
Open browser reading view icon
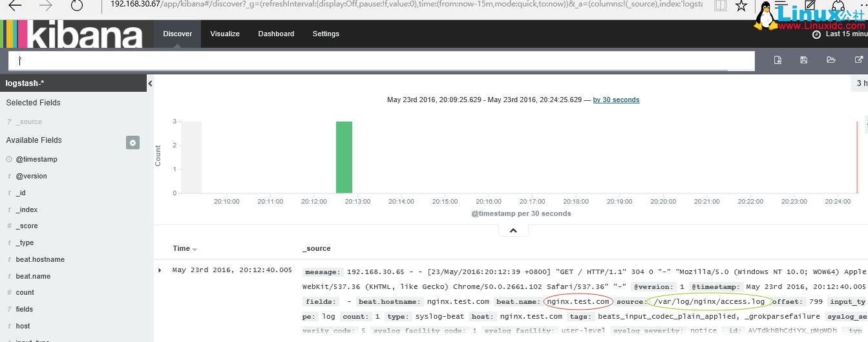click(721, 6)
